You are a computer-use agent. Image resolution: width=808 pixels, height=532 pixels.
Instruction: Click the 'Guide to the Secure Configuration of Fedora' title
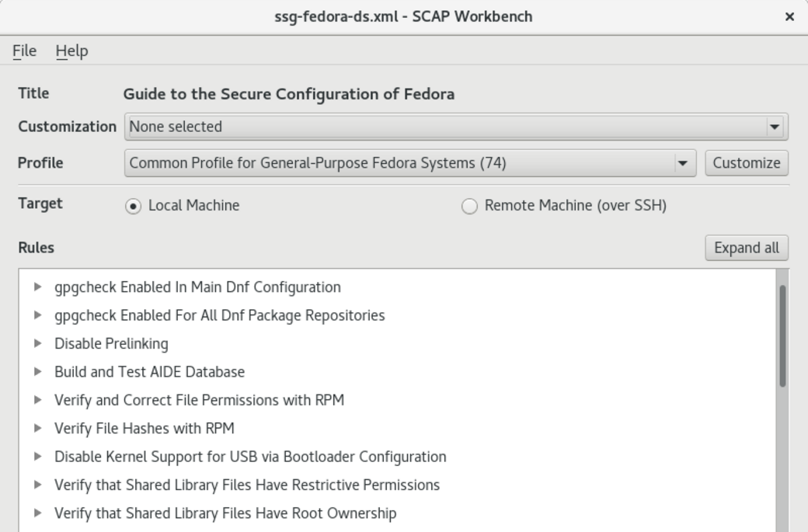point(289,94)
